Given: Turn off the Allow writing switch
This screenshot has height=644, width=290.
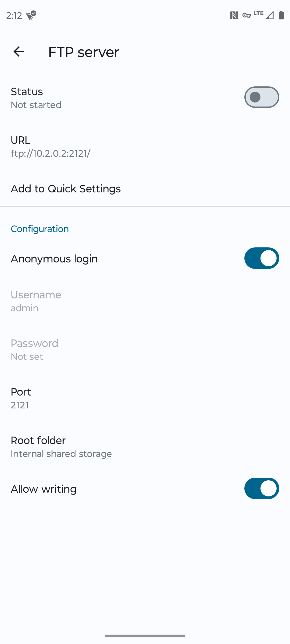Looking at the screenshot, I should coord(262,488).
